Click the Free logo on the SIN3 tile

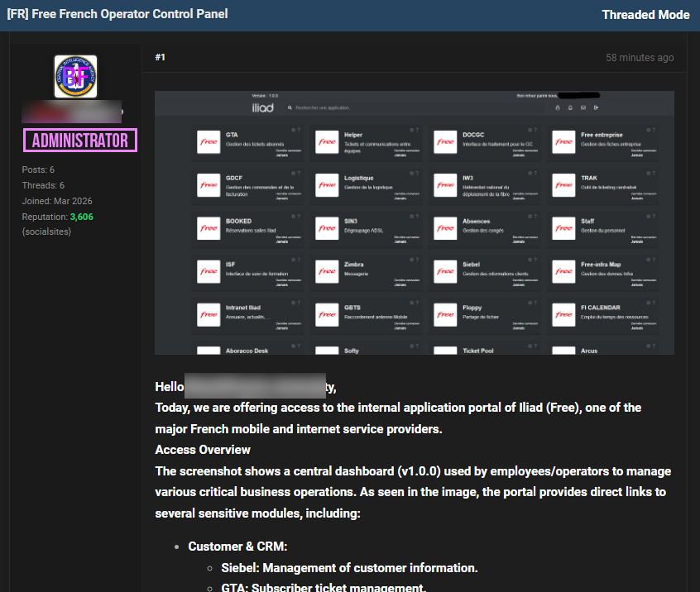click(x=327, y=228)
